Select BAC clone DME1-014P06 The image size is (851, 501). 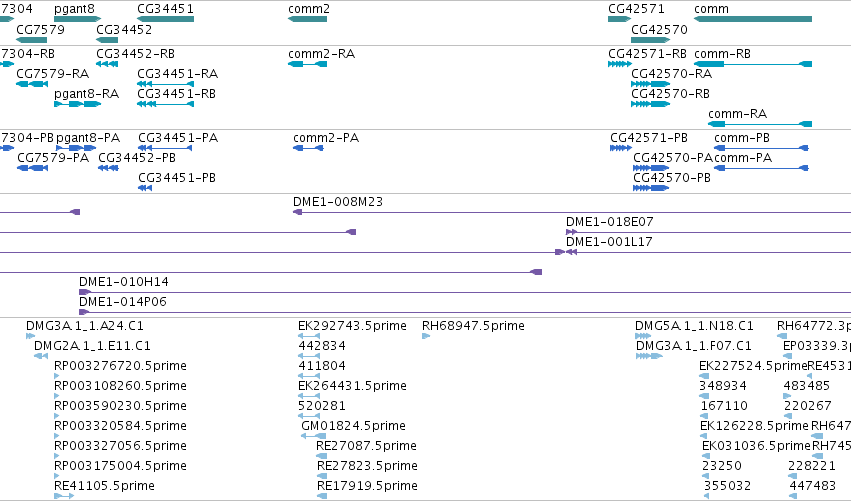point(465,313)
